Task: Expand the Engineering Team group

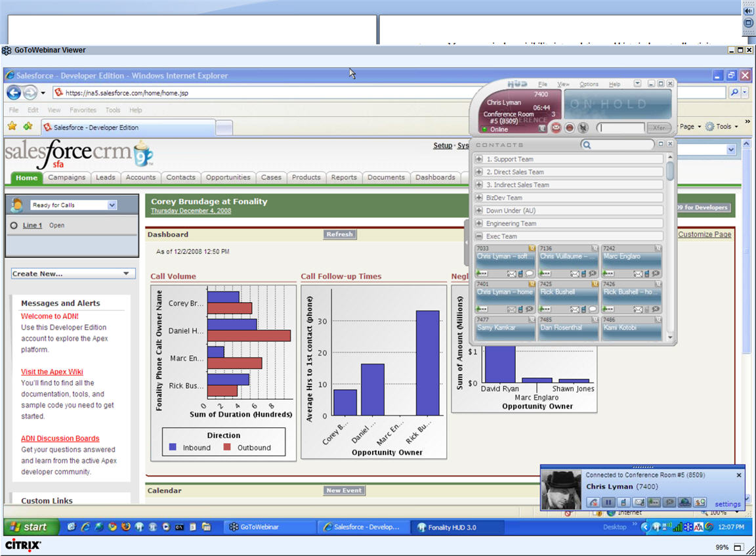Action: pos(479,224)
